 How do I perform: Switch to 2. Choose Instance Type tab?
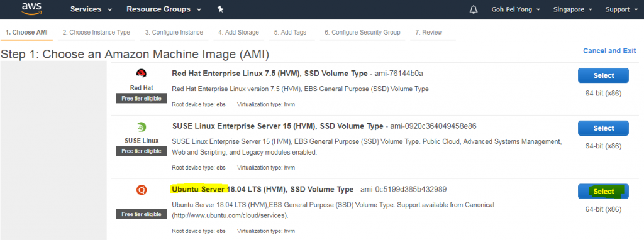(x=96, y=33)
